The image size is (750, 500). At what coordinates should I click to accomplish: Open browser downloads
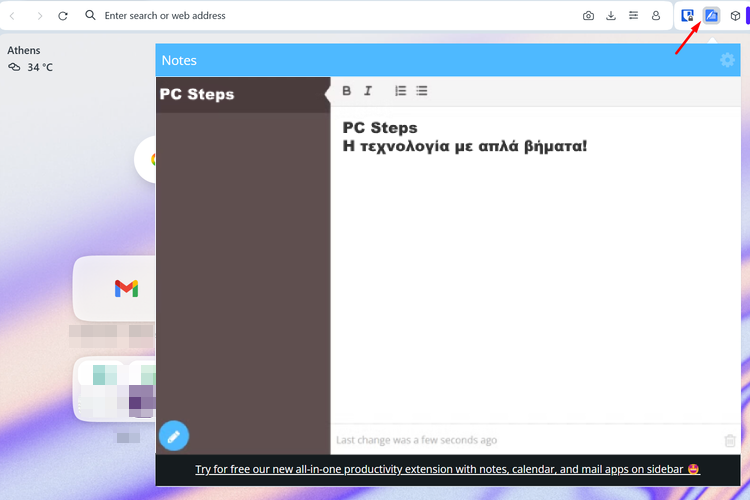tap(611, 16)
